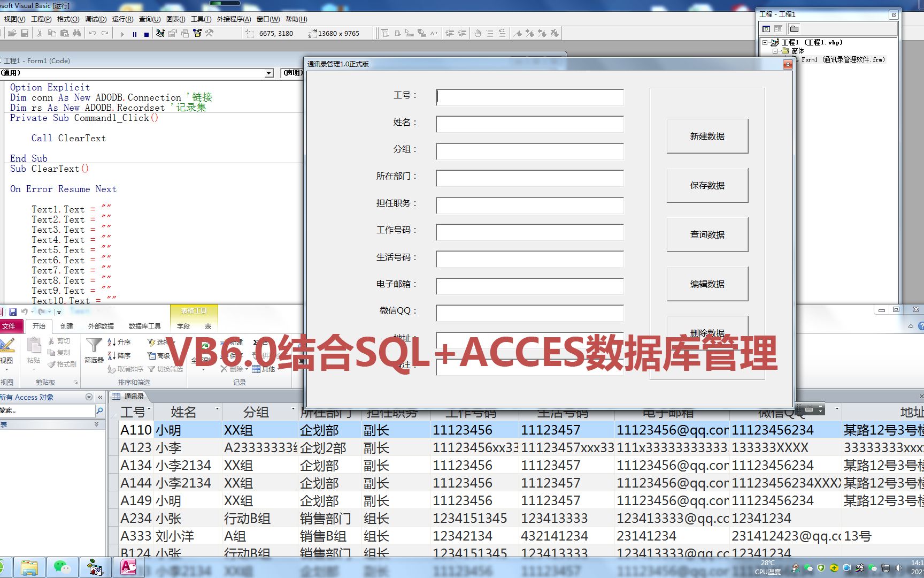924x578 pixels.
Task: Click the Clear All Bookmarks icon
Action: pos(555,33)
